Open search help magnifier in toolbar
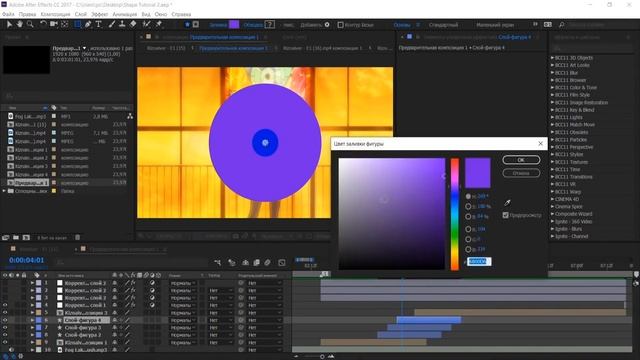The height and width of the screenshot is (360, 640). [562, 25]
